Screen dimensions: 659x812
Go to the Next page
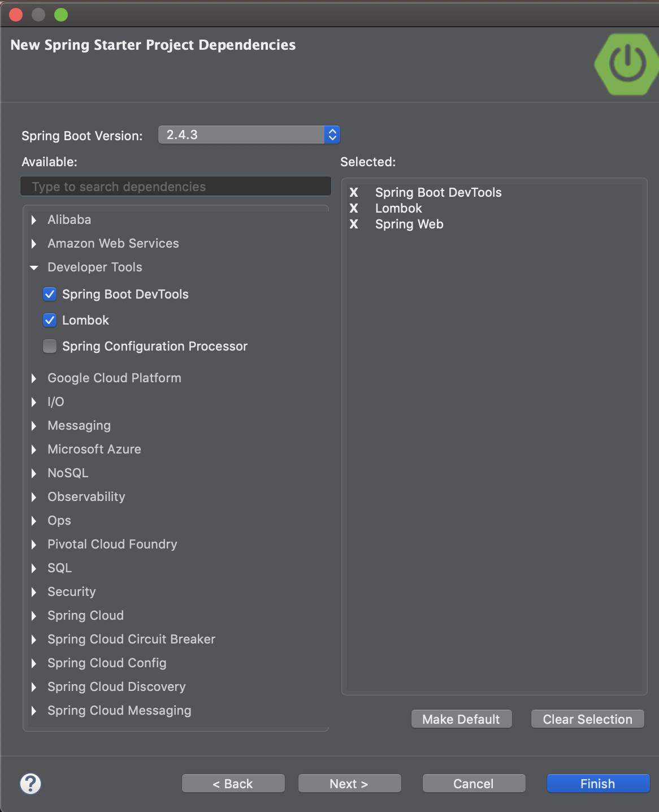click(349, 784)
